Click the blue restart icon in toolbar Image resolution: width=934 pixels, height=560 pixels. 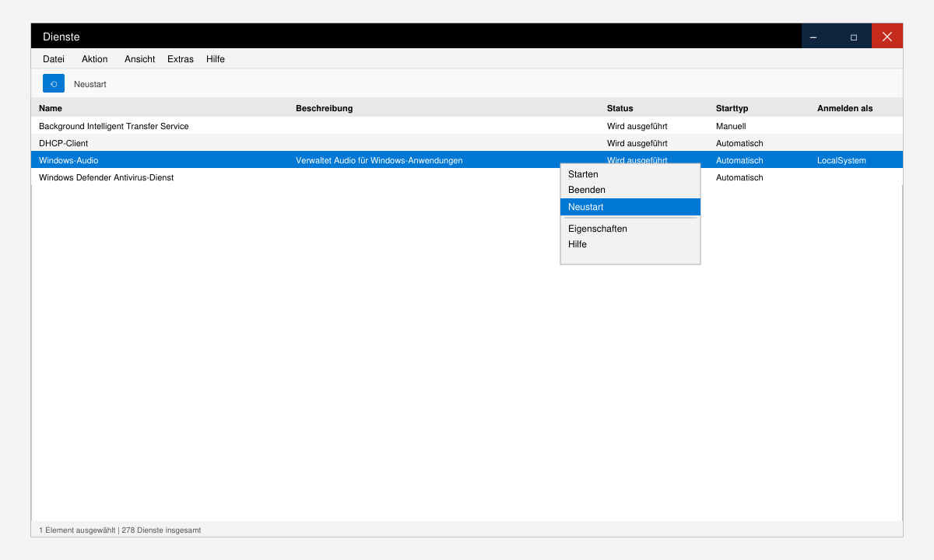click(54, 83)
